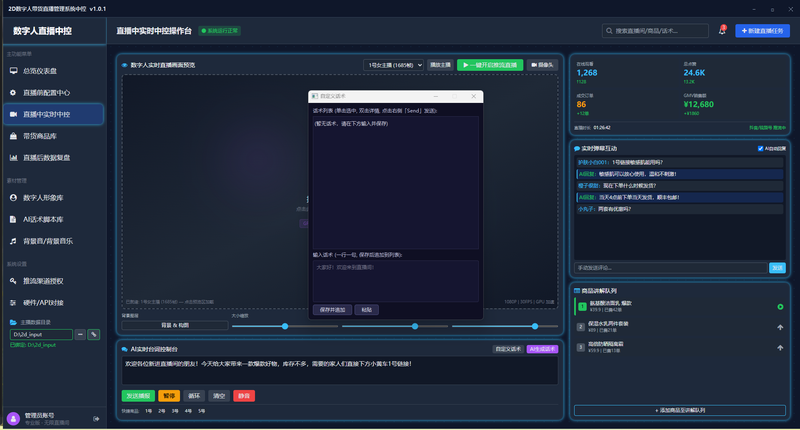The height and width of the screenshot is (430, 800).
Task: Click the 自定义话术 button in console header
Action: pos(508,349)
